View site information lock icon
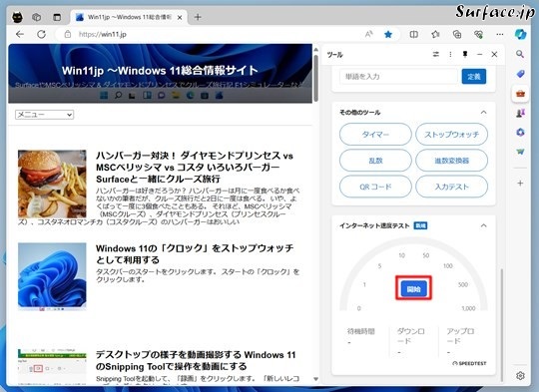Viewport: 539px width, 392px height. click(68, 34)
